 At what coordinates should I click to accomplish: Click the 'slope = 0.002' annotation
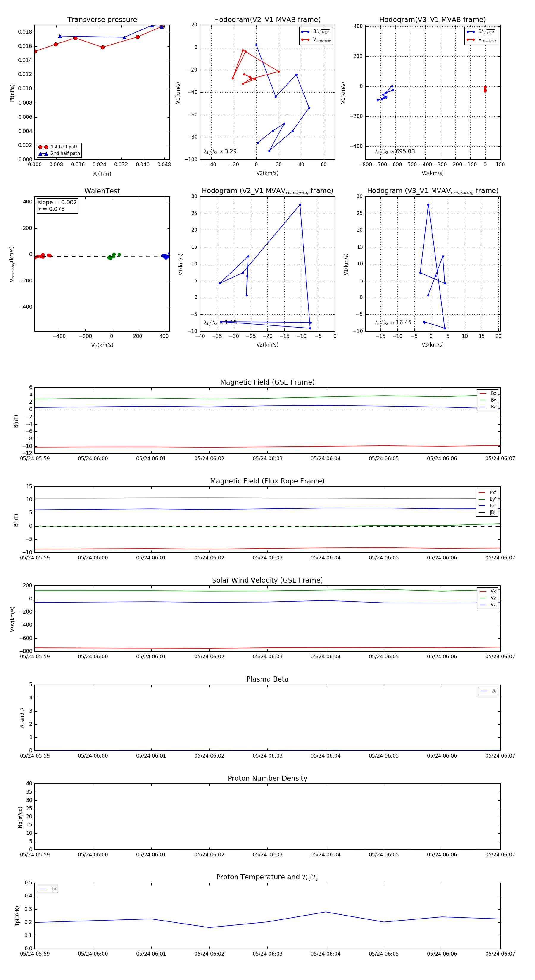click(57, 203)
